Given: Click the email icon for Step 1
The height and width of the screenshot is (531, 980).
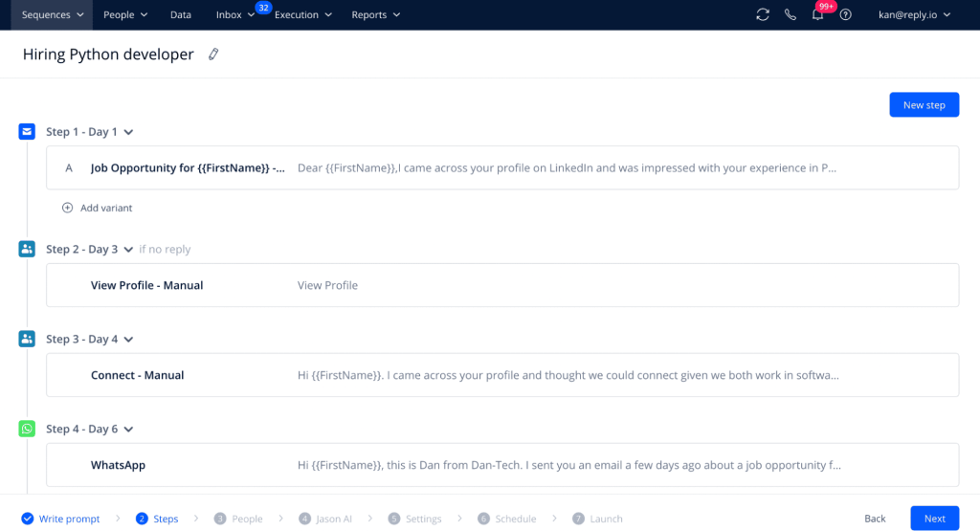Looking at the screenshot, I should pyautogui.click(x=27, y=132).
